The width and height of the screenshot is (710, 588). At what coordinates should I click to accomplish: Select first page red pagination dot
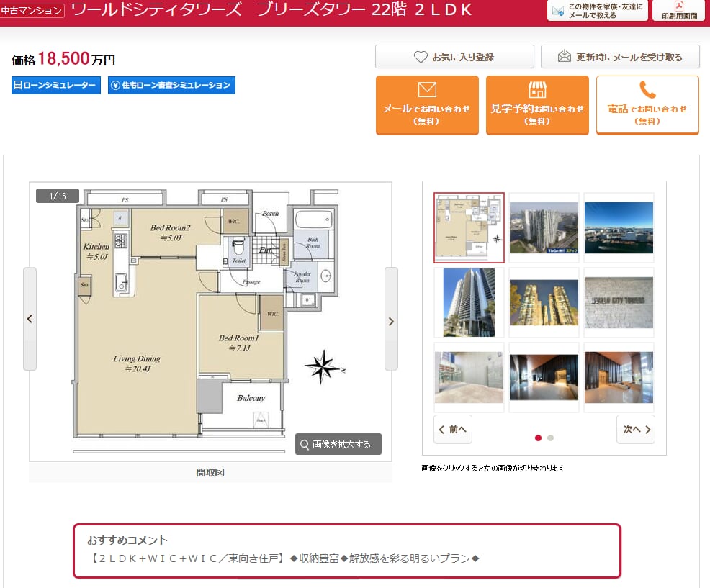click(x=538, y=438)
